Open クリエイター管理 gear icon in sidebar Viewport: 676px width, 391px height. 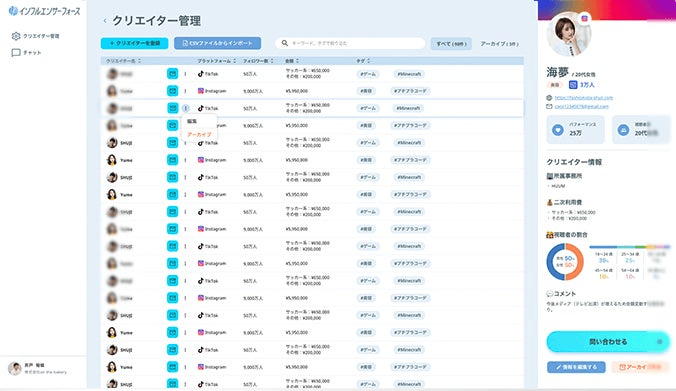[x=16, y=36]
